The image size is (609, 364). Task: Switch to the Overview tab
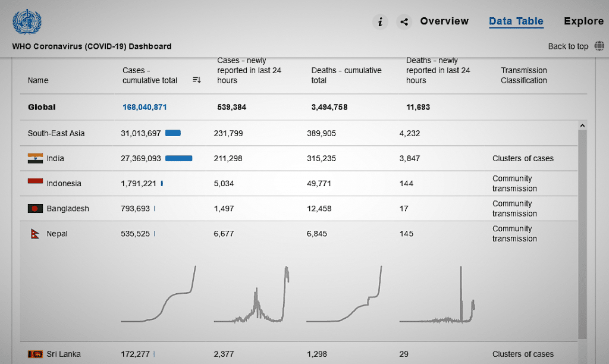(444, 21)
